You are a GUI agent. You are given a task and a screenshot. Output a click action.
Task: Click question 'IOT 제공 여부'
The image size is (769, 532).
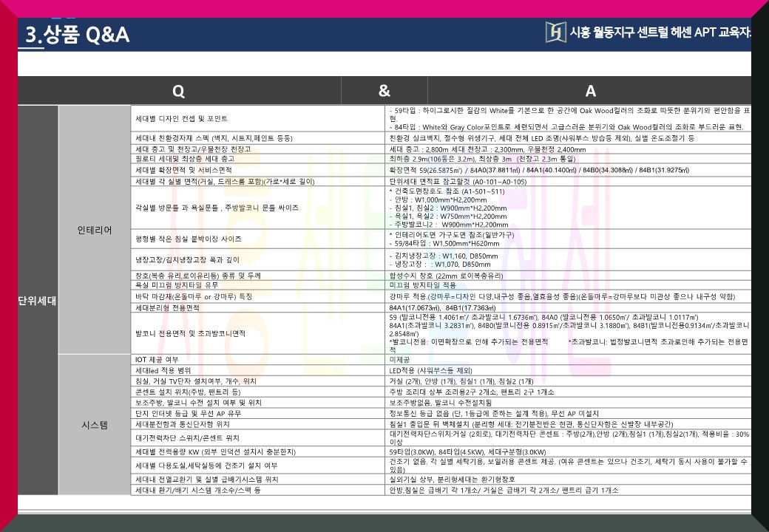[x=157, y=360]
